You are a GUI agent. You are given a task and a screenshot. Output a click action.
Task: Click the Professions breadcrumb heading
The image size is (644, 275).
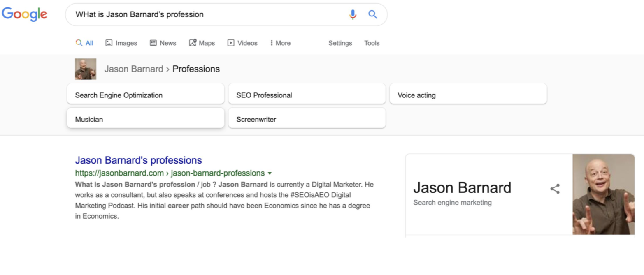click(x=196, y=69)
